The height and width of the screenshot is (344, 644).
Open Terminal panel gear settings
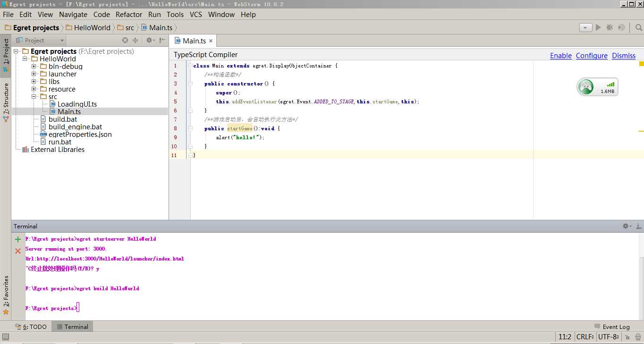(627, 227)
